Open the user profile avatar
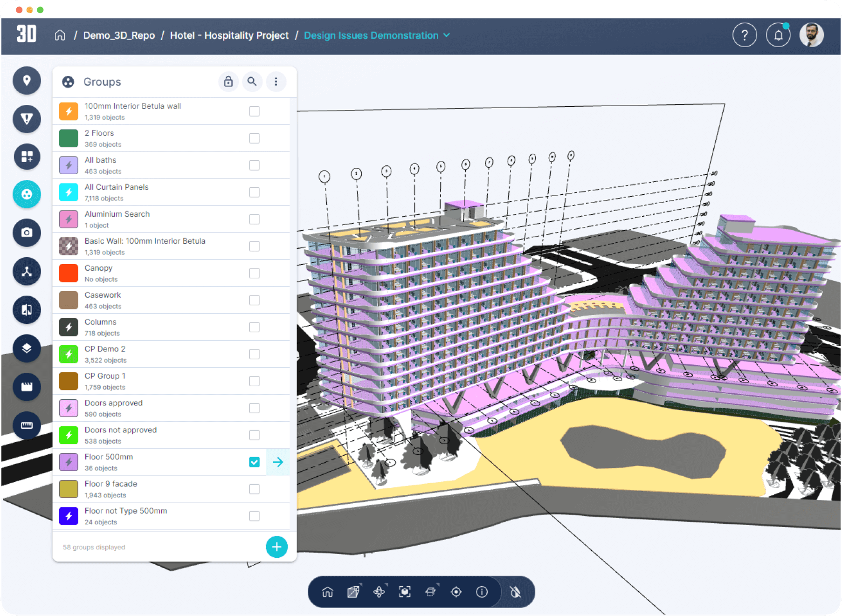This screenshot has width=842, height=616. (x=811, y=35)
